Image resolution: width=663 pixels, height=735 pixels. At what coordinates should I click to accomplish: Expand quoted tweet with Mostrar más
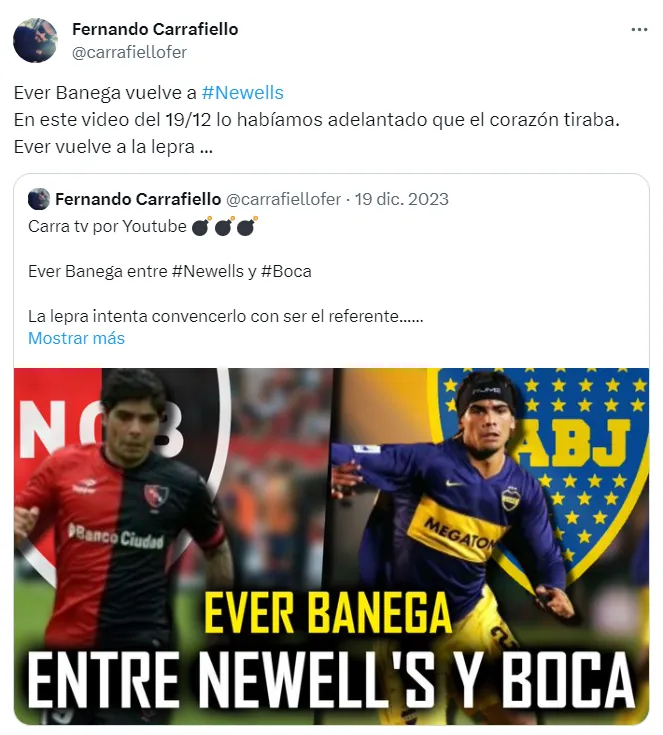(76, 338)
